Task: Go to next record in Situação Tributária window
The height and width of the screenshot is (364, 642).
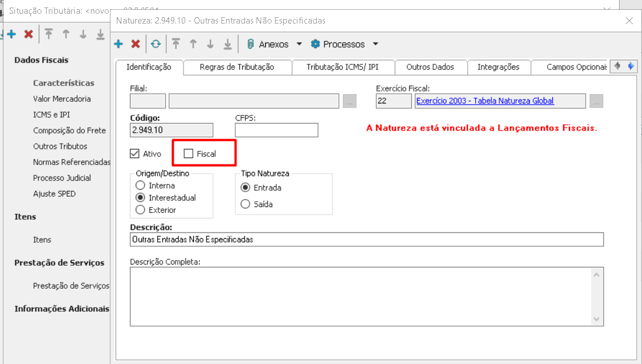Action: (83, 34)
